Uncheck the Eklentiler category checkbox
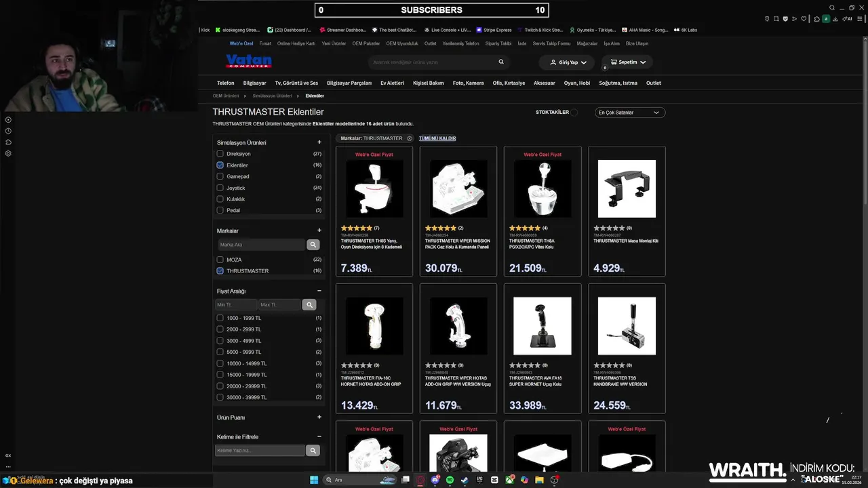The width and height of the screenshot is (868, 488). (220, 165)
